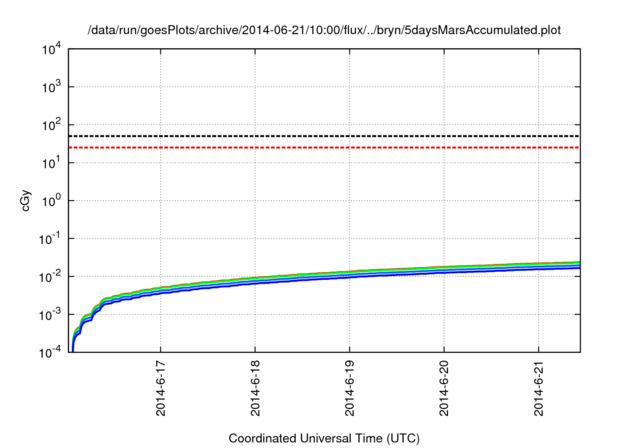
Task: Select the 10^4 y-axis label
Action: tap(51, 50)
